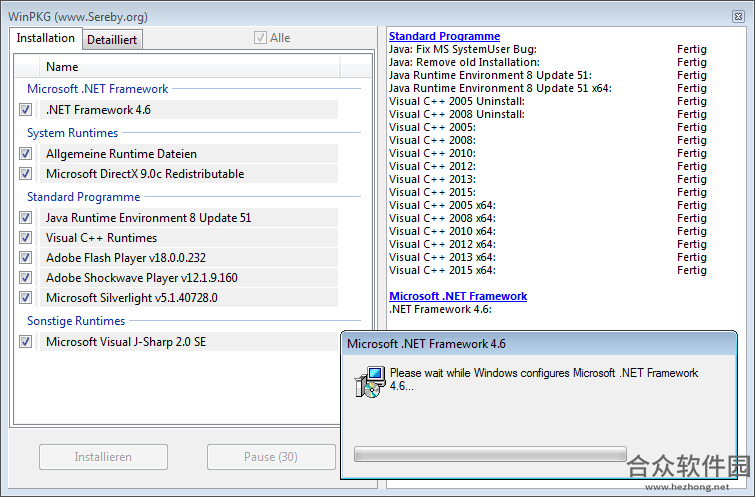Click the 'Visual C++ 2005 Uninstall:' log line
Viewport: 755px width, 497px height.
(457, 101)
